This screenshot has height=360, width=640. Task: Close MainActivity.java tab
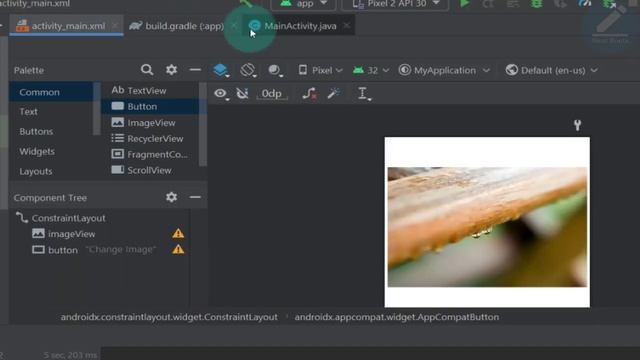pyautogui.click(x=347, y=26)
